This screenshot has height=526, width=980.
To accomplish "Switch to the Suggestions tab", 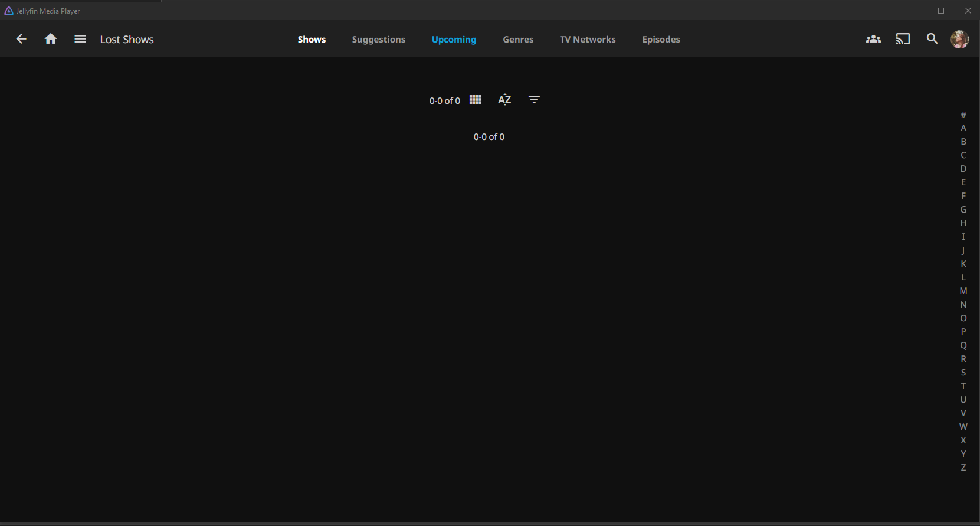I will (x=379, y=40).
